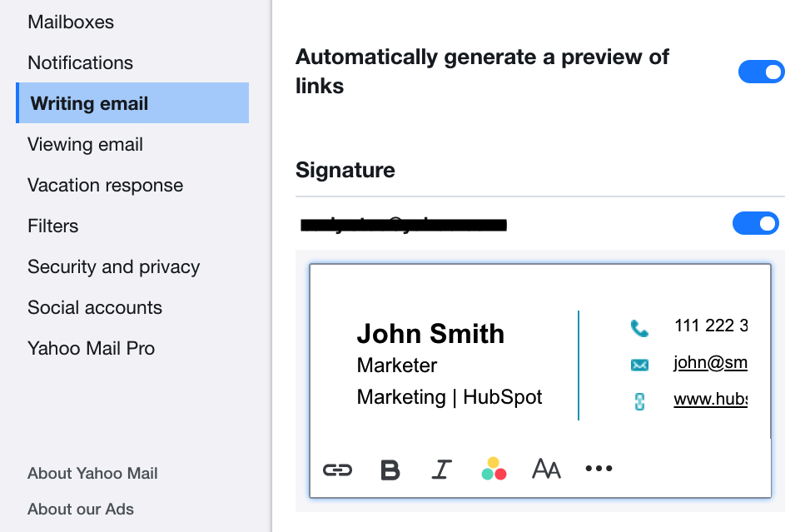Click the envelope icon next to the email address
The image size is (805, 532).
tap(639, 365)
